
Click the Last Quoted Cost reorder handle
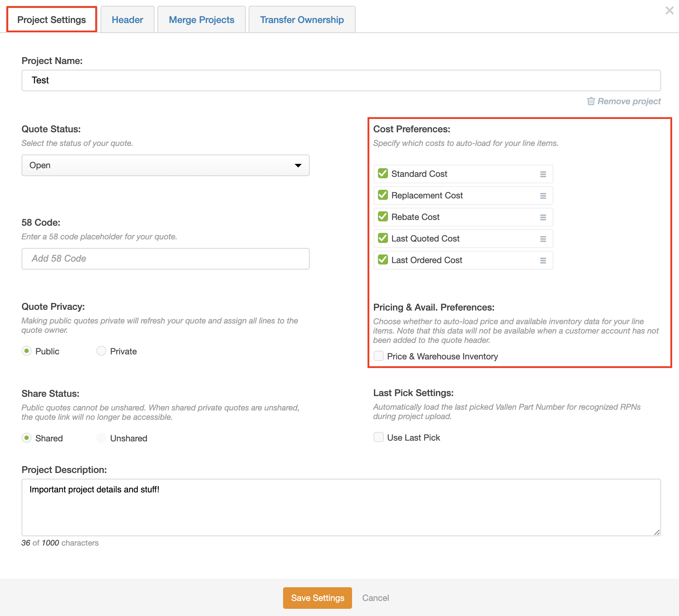543,239
